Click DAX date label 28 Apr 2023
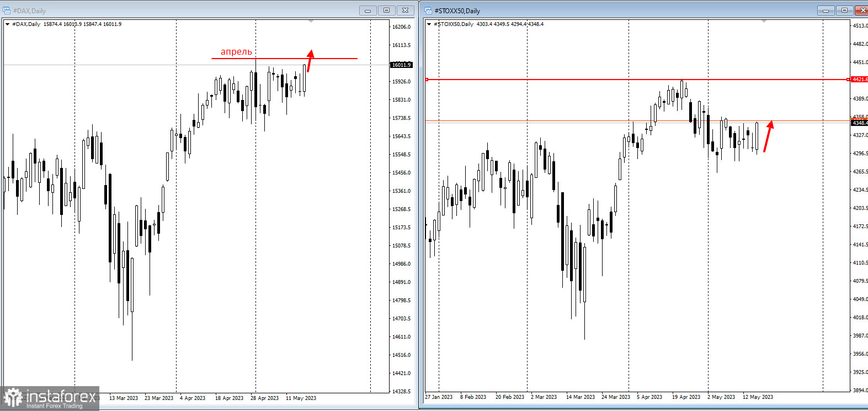The image size is (868, 411). tap(264, 398)
